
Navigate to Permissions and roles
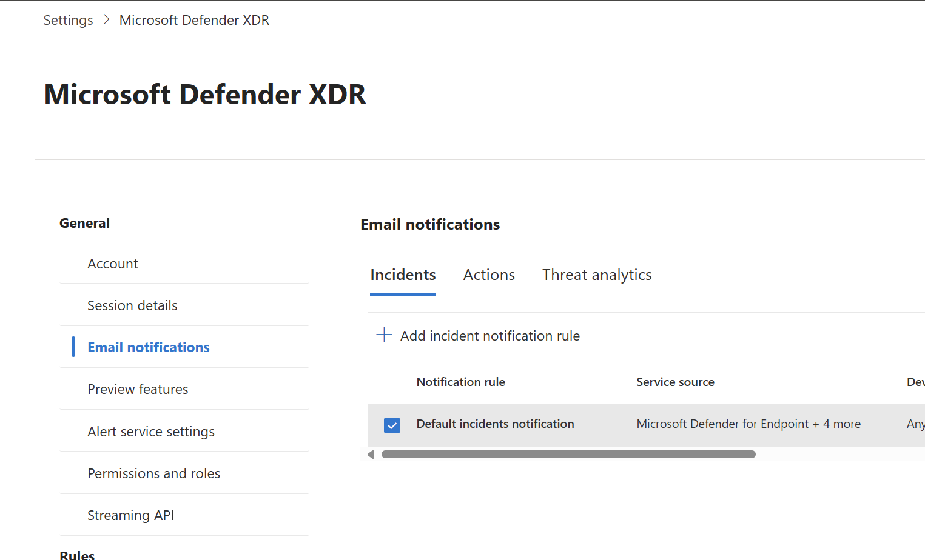153,473
